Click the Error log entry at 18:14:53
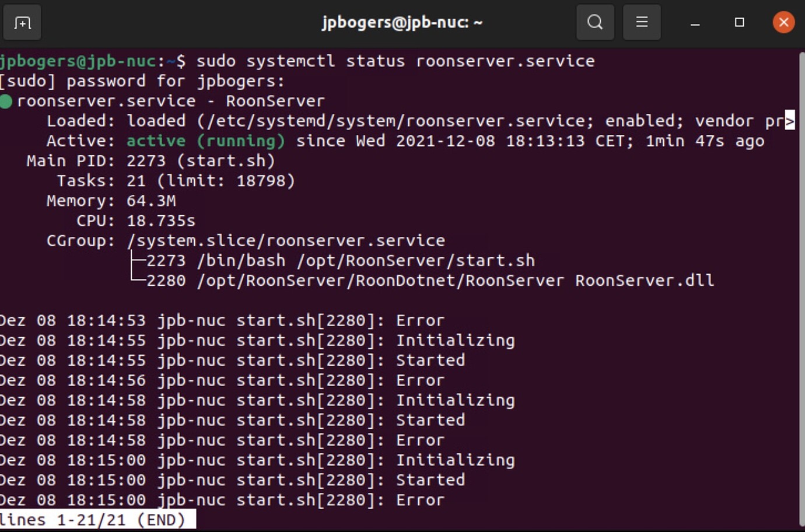Screen dimensions: 805x532 [420, 321]
